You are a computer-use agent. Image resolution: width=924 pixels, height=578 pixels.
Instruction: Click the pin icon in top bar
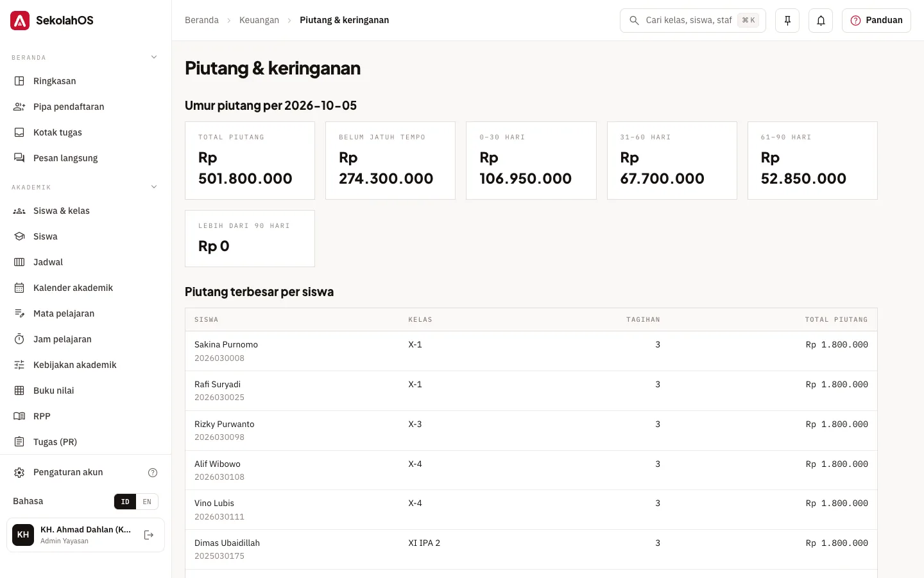point(787,21)
